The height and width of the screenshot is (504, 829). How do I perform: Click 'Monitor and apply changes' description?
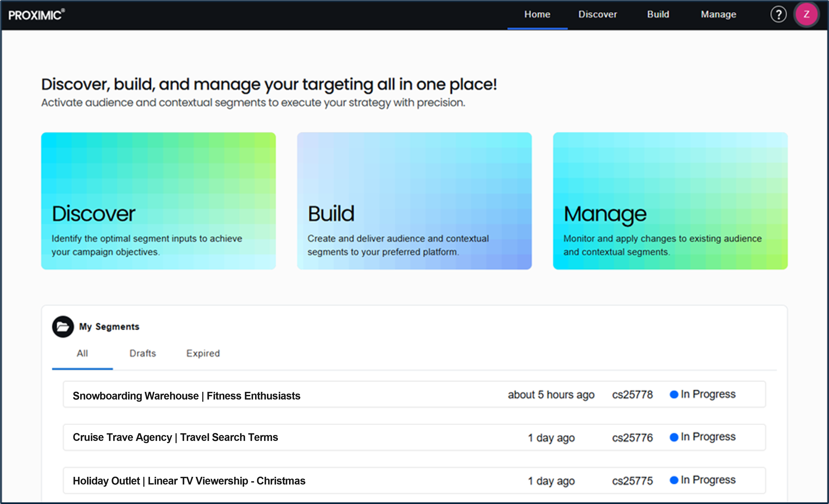tap(662, 245)
